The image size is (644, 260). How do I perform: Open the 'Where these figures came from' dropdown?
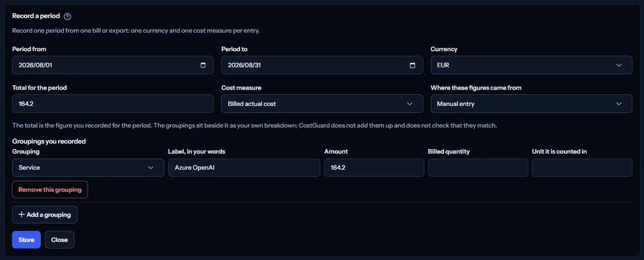[531, 104]
